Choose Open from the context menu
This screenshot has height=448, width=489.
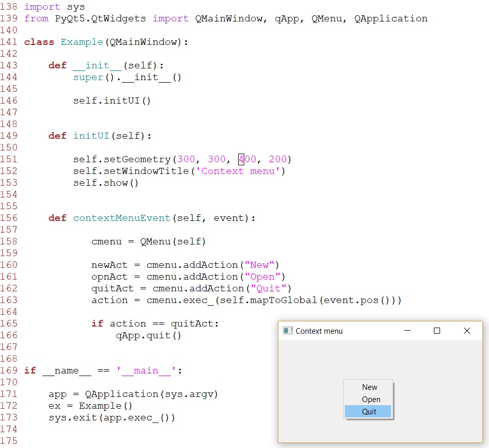pyautogui.click(x=368, y=400)
